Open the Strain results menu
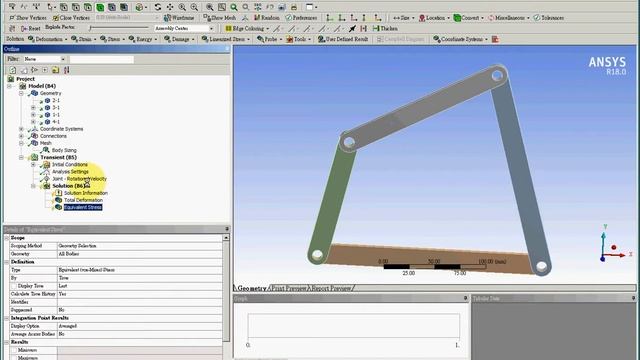The height and width of the screenshot is (360, 640). [83, 39]
